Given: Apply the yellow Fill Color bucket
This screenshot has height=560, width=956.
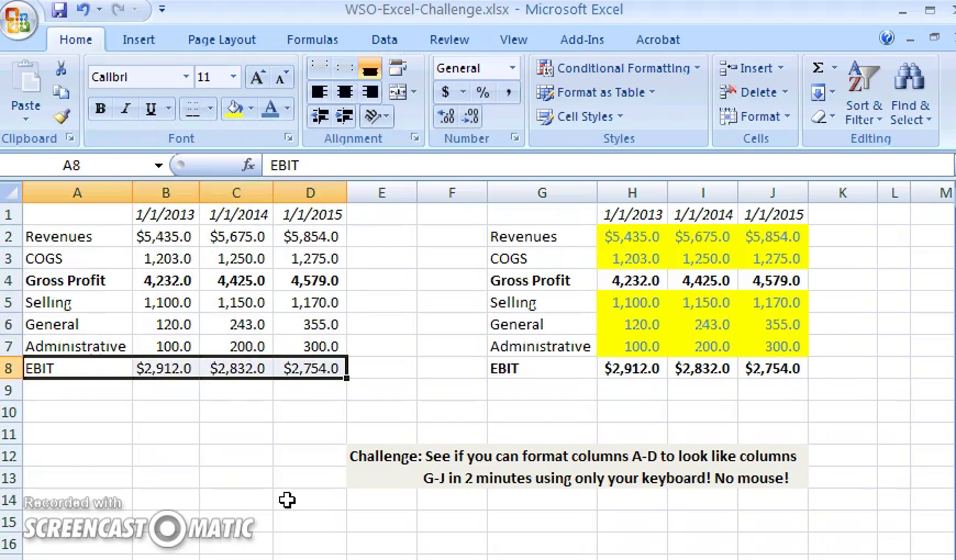Looking at the screenshot, I should click(x=235, y=109).
